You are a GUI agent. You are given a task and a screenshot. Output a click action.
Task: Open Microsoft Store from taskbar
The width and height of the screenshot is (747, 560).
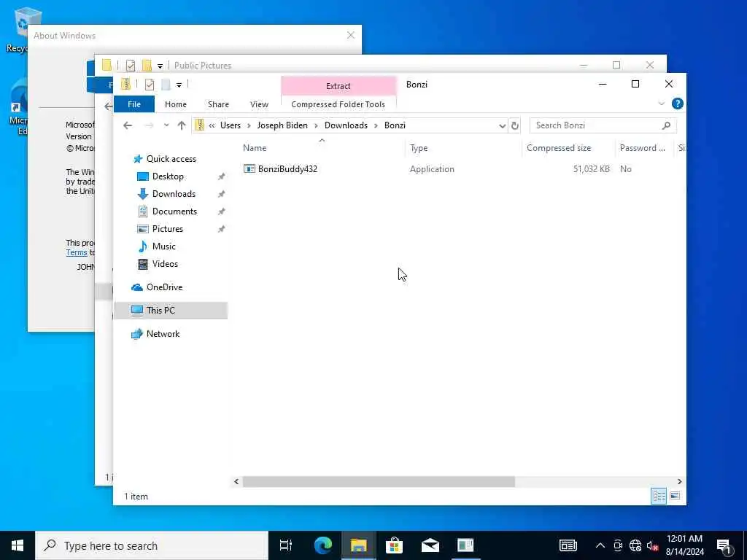click(395, 545)
